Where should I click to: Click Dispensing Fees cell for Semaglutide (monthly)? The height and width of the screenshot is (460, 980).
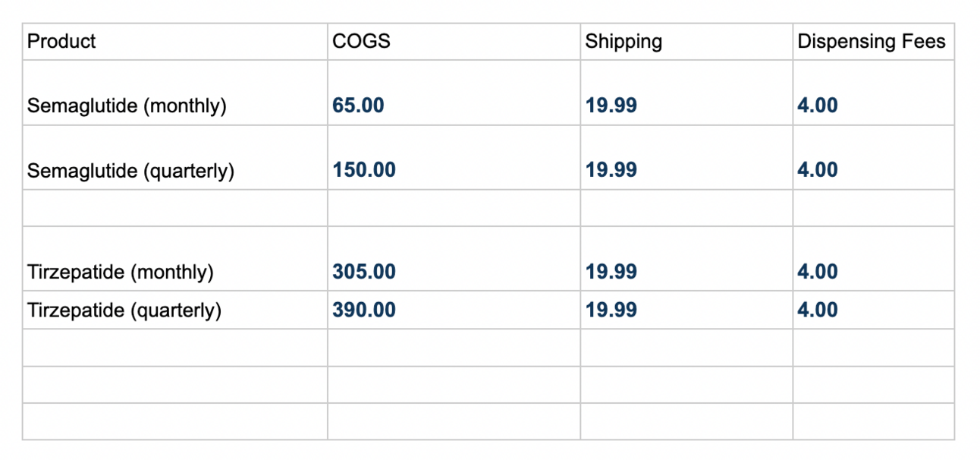(818, 106)
